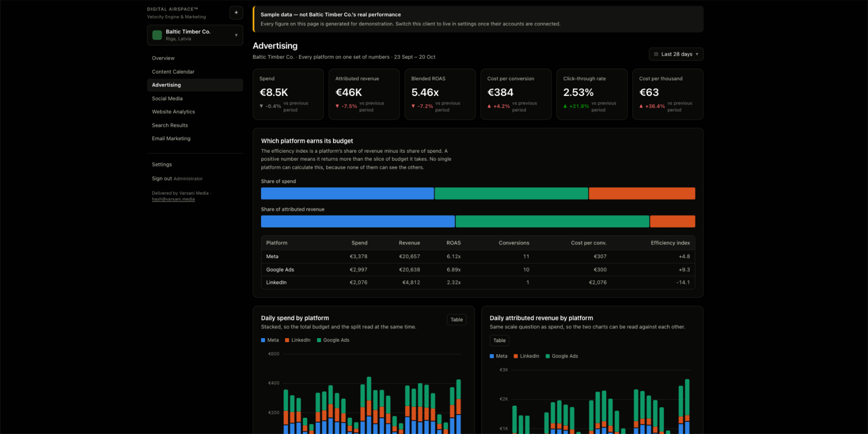Open the Last 28 days date range
The width and height of the screenshot is (868, 434).
click(x=676, y=54)
